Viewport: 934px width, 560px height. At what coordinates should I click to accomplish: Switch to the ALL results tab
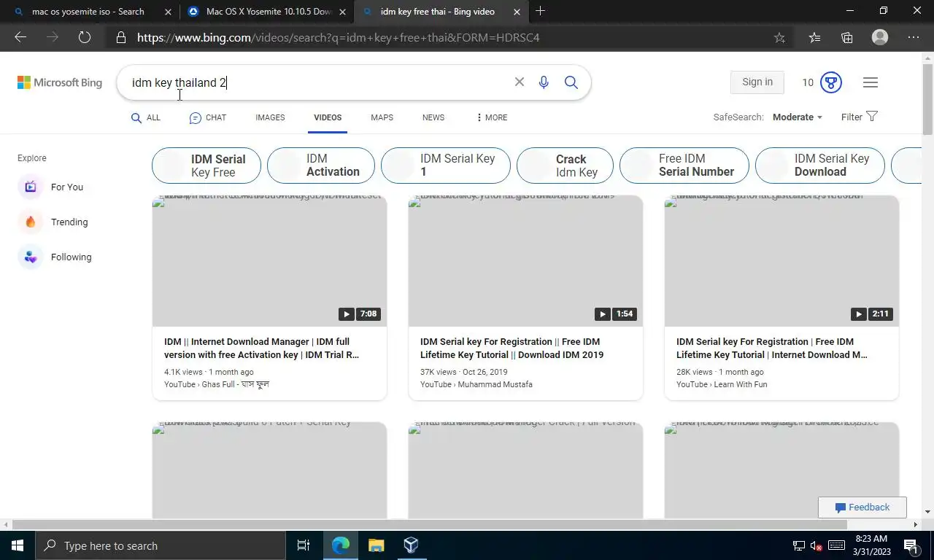(146, 117)
